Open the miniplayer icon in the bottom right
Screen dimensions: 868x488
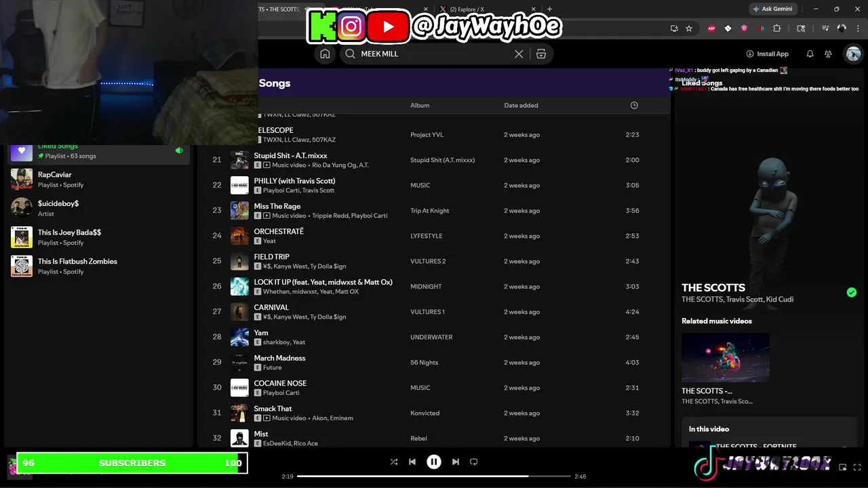[843, 467]
